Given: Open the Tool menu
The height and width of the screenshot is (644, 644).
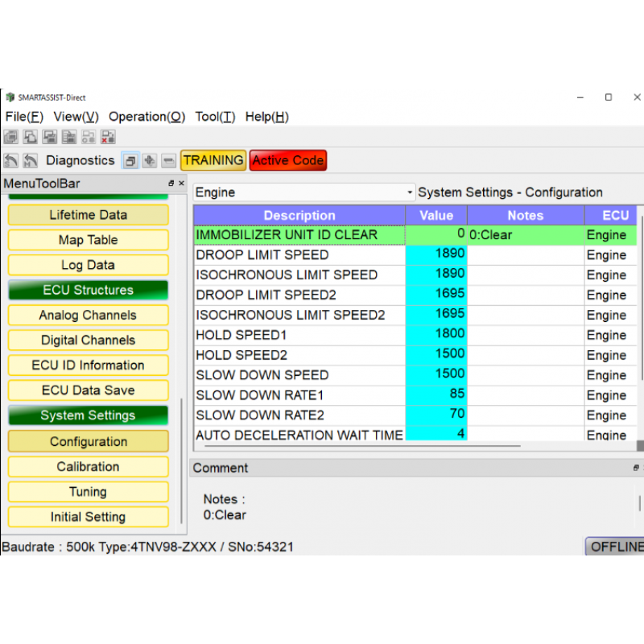Looking at the screenshot, I should [214, 117].
